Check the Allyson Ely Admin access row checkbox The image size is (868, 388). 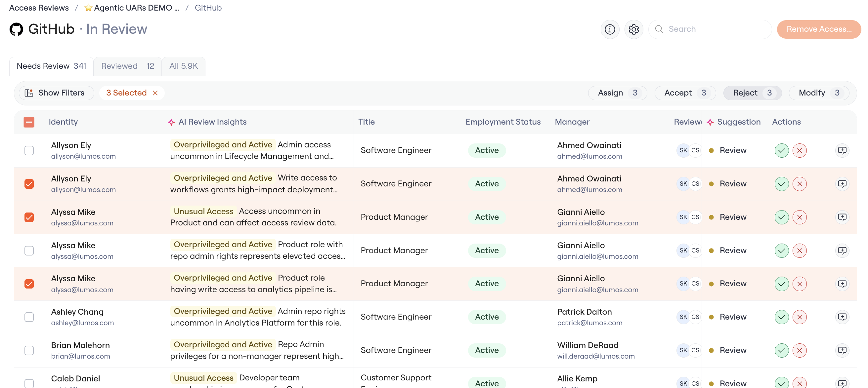click(29, 150)
